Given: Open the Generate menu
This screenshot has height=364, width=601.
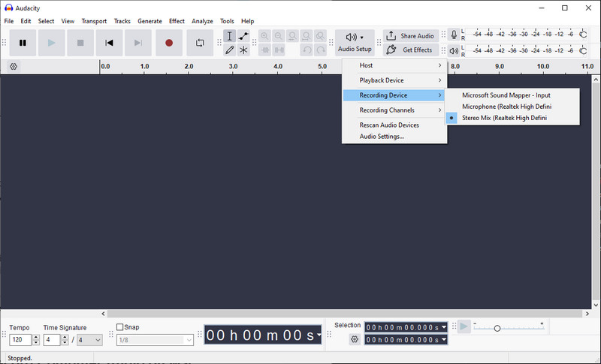Looking at the screenshot, I should 149,21.
